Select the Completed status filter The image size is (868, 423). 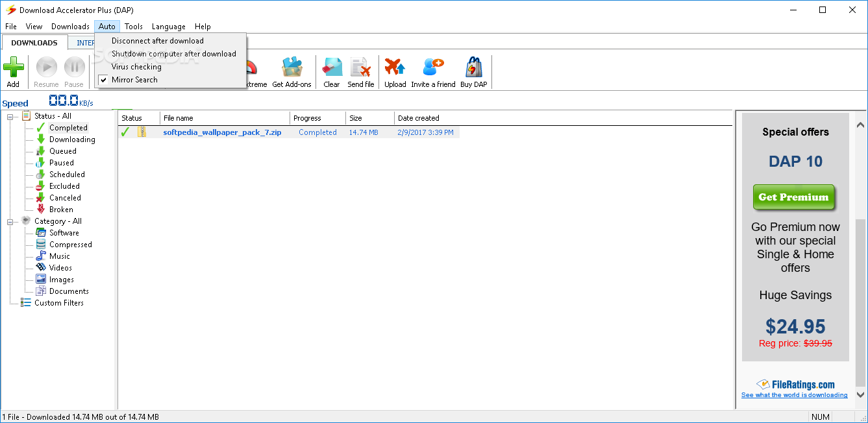[x=68, y=128]
